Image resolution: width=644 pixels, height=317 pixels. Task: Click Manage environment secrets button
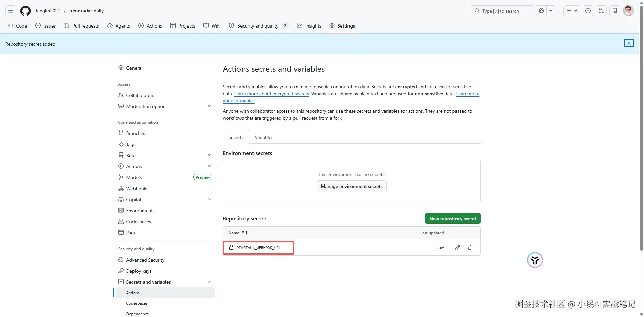(x=352, y=186)
